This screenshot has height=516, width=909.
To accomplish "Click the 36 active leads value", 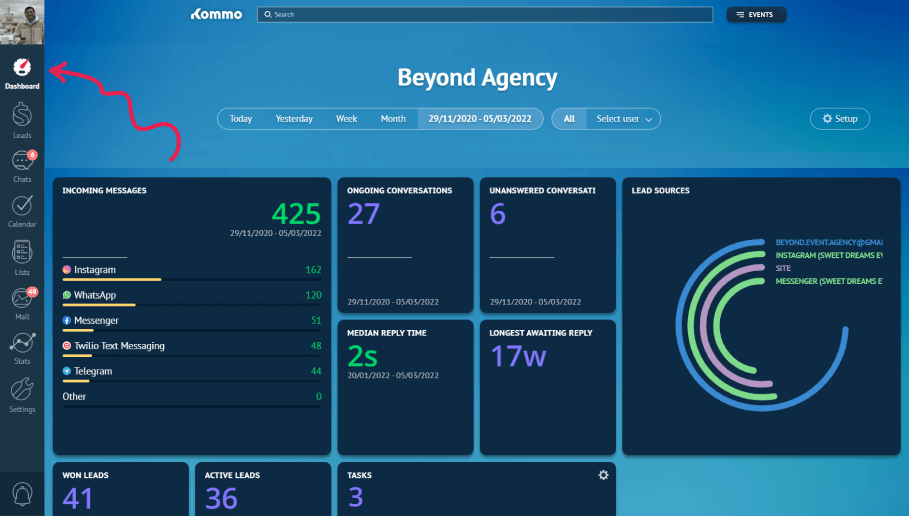I will coord(221,499).
